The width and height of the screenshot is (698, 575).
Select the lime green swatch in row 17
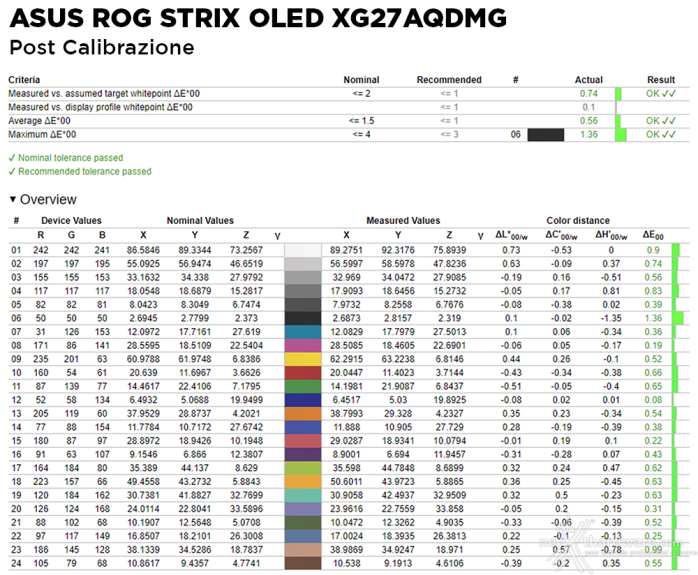pos(303,468)
